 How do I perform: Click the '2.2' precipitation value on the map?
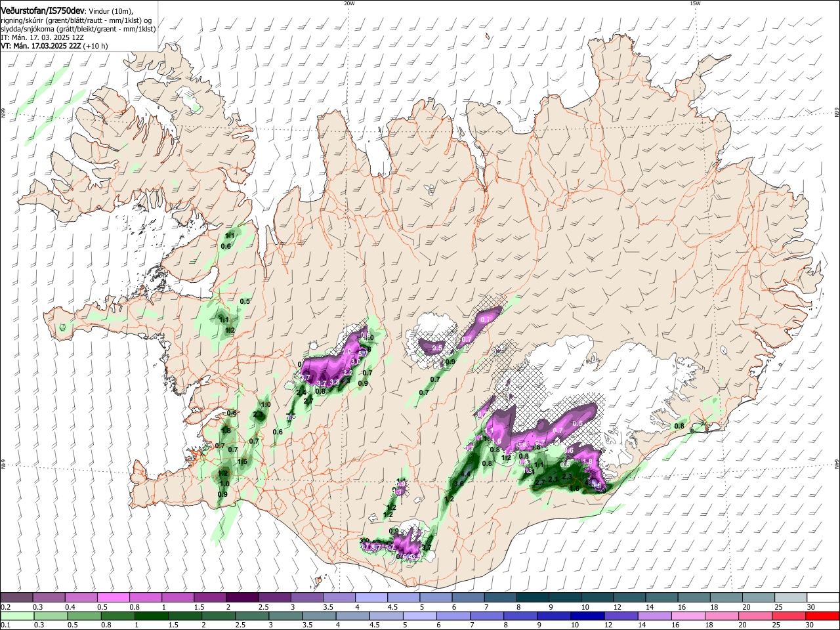click(348, 372)
